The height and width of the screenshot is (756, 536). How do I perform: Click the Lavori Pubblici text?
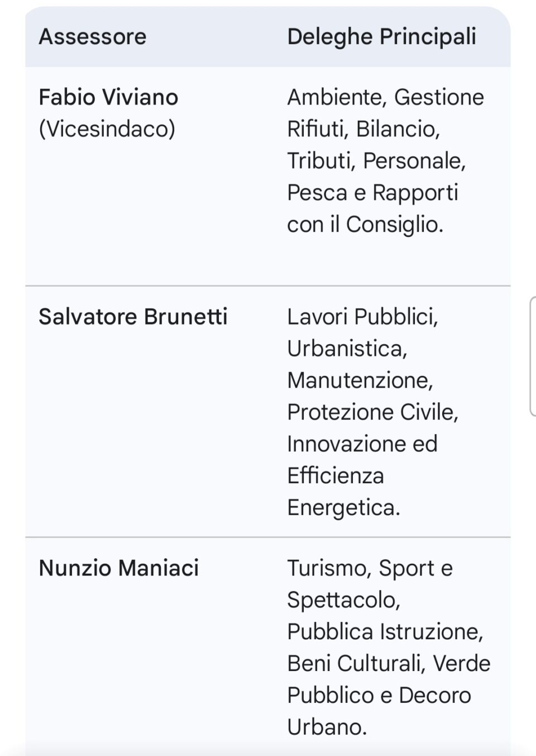[x=362, y=317]
